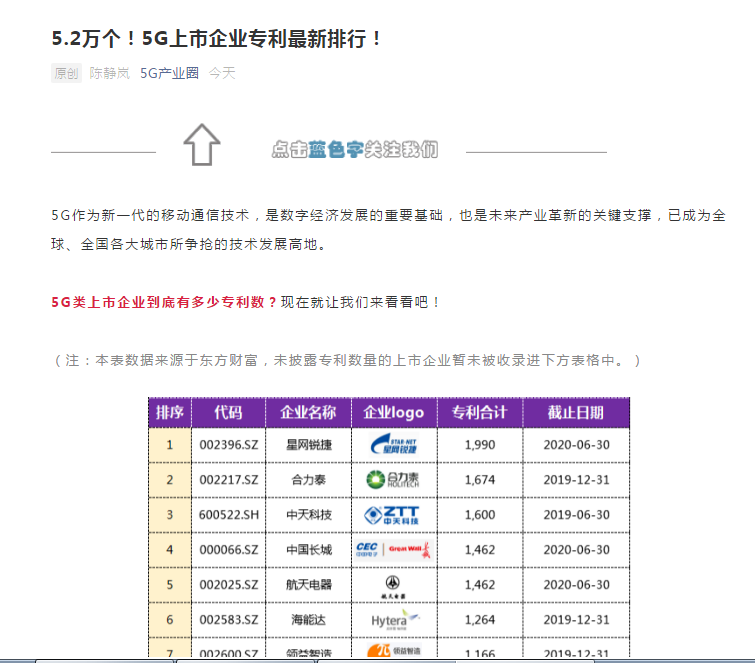Click 星网锐捷 date 2020-06-30

[576, 445]
